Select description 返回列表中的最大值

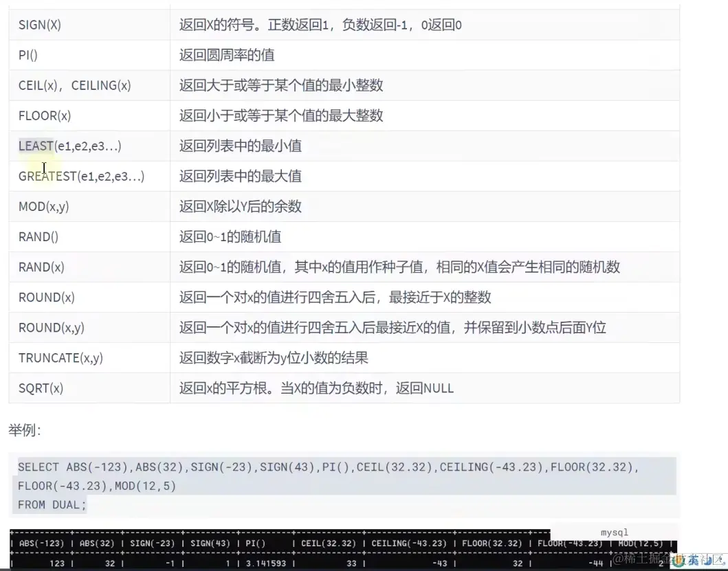click(x=241, y=176)
